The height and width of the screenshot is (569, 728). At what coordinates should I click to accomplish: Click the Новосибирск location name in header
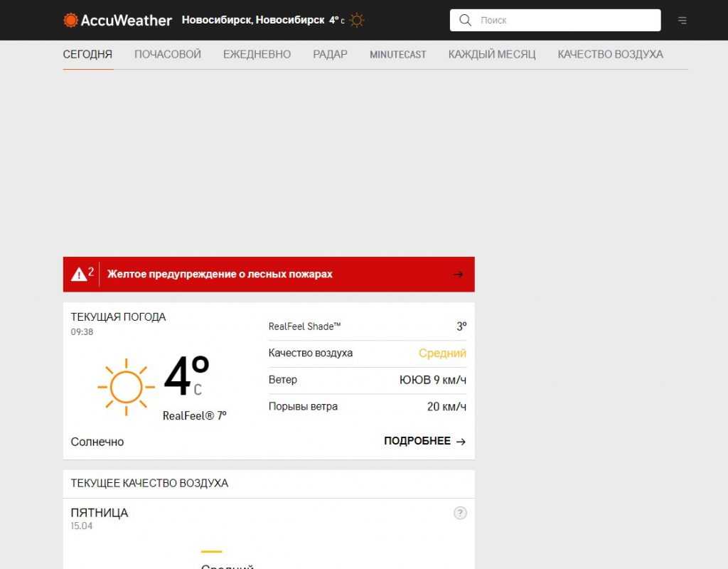pos(252,20)
